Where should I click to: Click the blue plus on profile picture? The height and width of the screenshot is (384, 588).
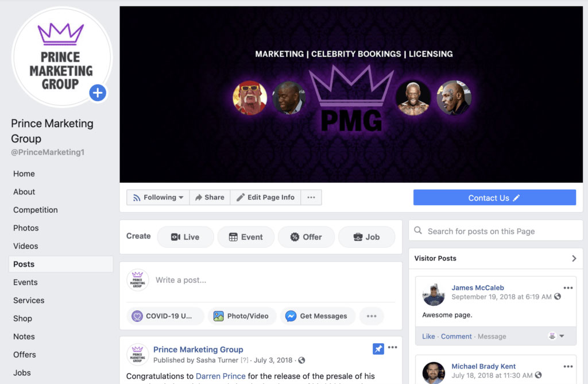98,93
